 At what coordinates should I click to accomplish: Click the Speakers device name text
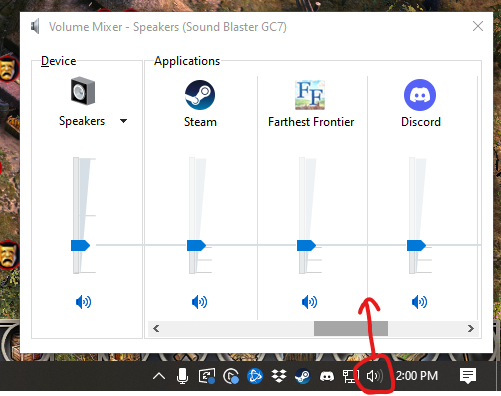(82, 121)
